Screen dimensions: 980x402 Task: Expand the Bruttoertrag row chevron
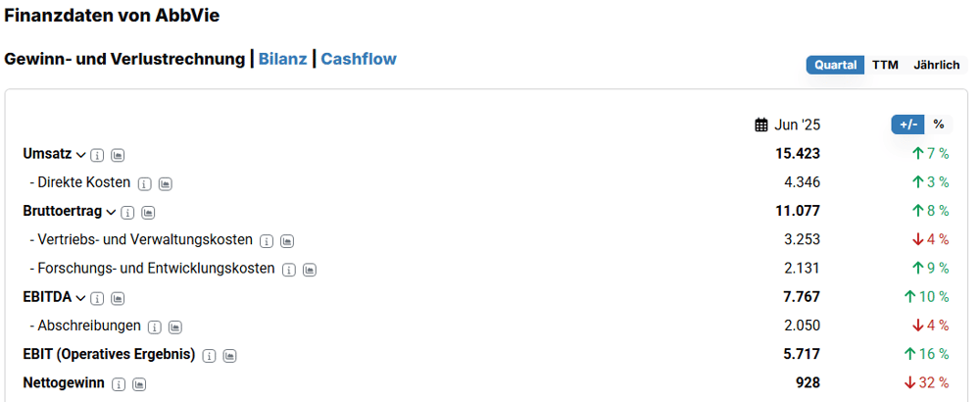111,213
